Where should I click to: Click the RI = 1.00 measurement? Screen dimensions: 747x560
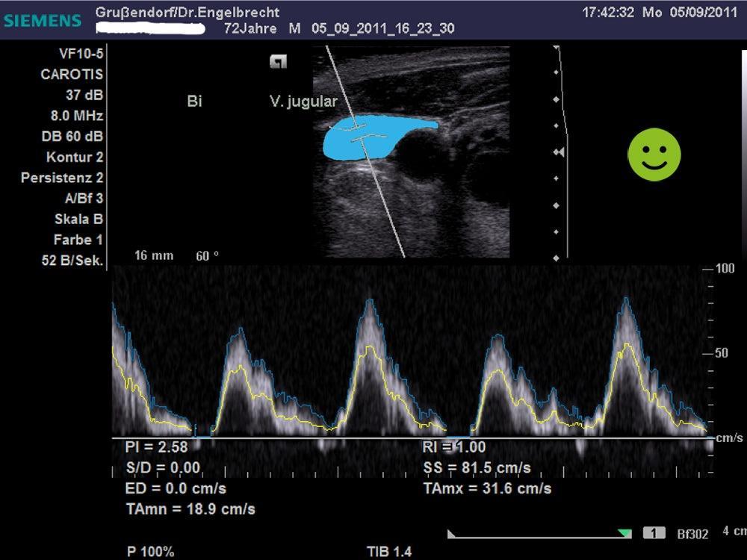(x=454, y=447)
